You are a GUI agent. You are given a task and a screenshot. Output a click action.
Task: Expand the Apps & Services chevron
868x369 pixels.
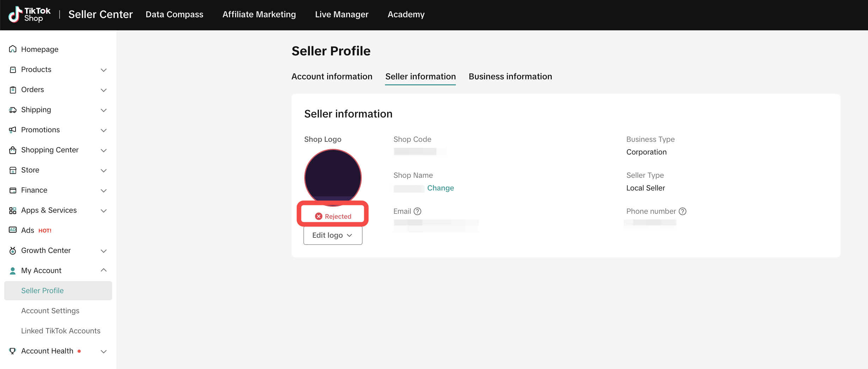click(x=104, y=211)
